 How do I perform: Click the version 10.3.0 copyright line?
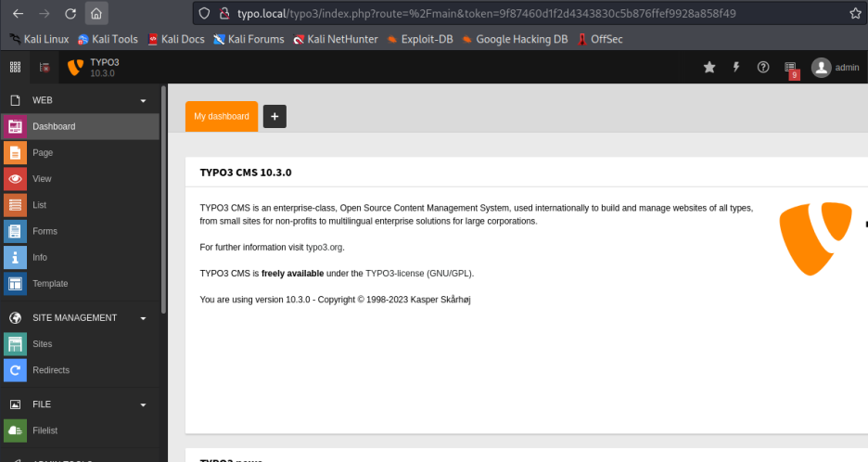[335, 299]
